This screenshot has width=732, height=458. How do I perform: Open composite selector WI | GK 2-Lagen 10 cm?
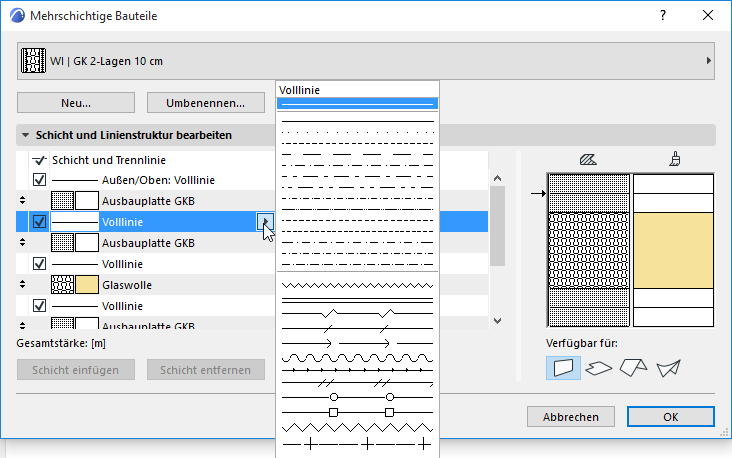366,61
